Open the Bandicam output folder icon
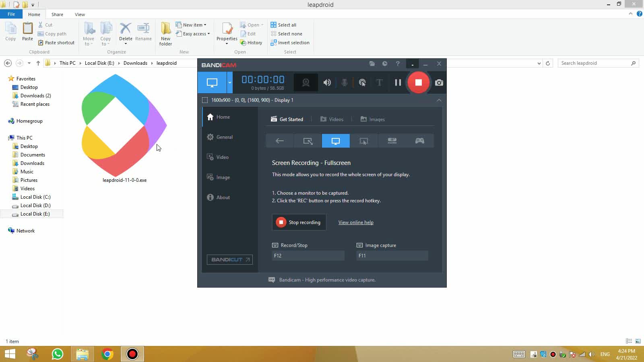 (372, 64)
